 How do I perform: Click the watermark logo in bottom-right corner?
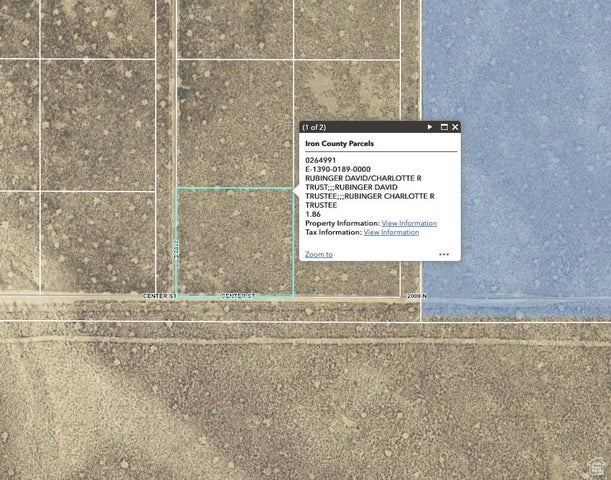pos(597,467)
